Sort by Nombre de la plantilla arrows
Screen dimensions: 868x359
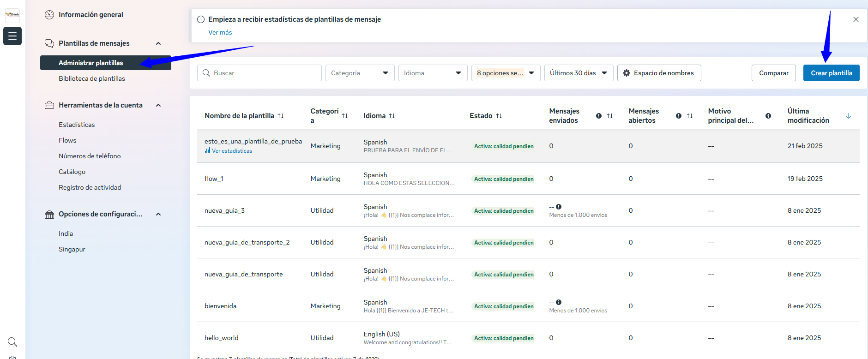pos(281,116)
